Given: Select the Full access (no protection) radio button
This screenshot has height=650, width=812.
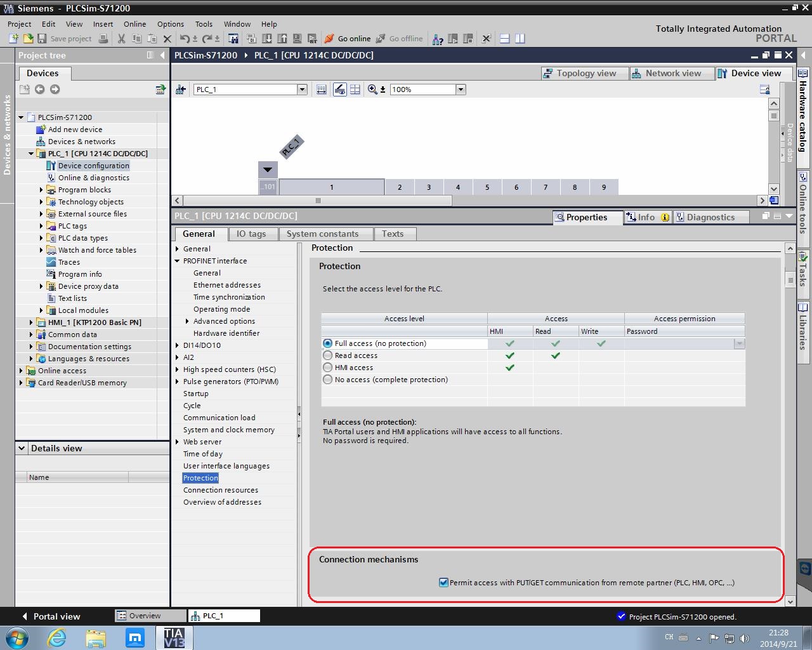Looking at the screenshot, I should coord(327,343).
